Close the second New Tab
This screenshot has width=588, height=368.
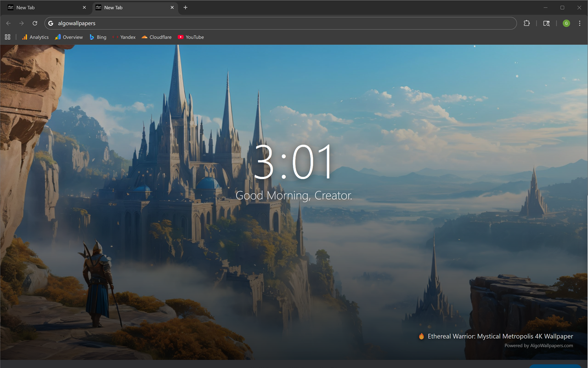click(x=172, y=7)
